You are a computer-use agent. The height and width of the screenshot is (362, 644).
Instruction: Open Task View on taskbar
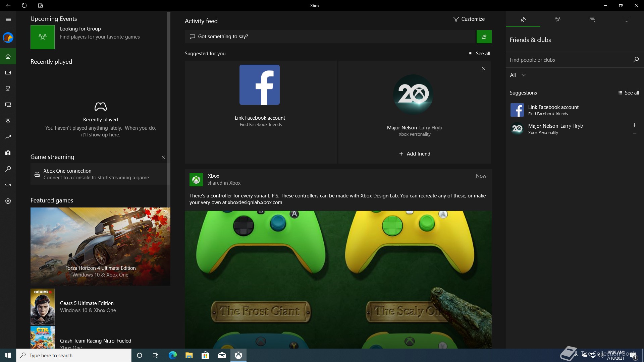[156, 355]
